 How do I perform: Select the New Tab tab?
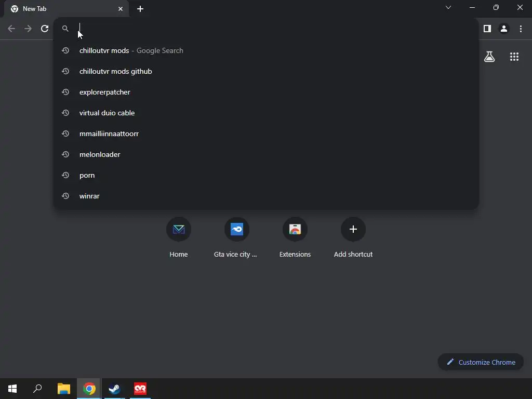[66, 9]
